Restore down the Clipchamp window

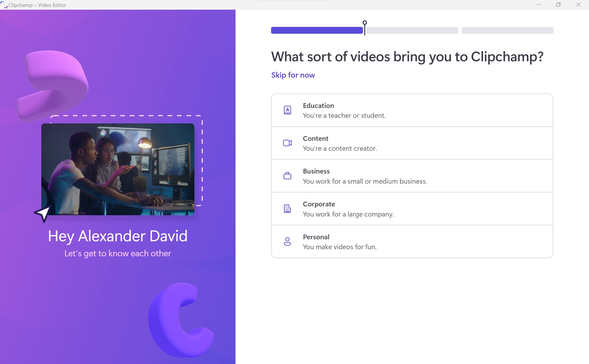558,5
